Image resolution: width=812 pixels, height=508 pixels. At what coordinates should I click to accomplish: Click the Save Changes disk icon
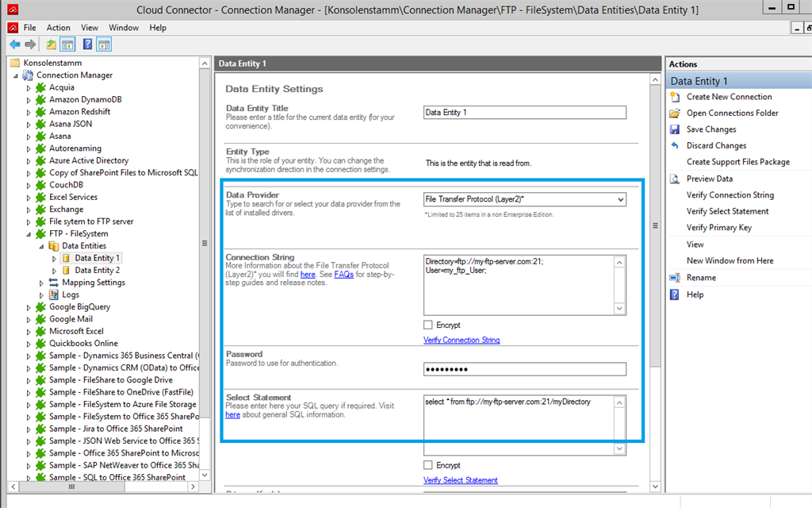click(x=675, y=129)
